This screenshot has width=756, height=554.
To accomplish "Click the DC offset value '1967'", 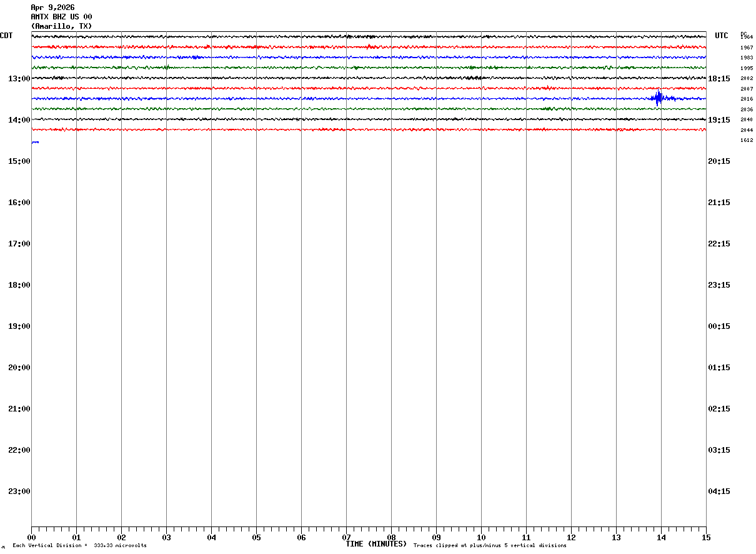I will (x=747, y=48).
